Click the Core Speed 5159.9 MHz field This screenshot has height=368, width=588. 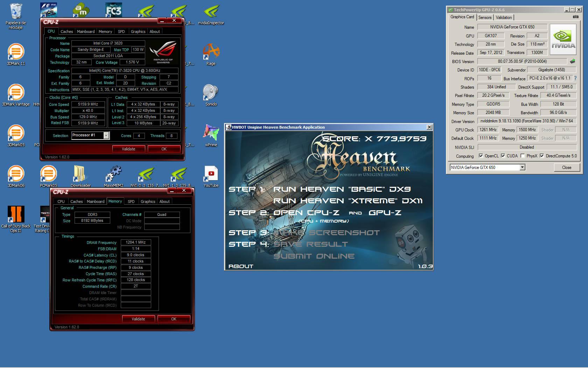(x=88, y=104)
